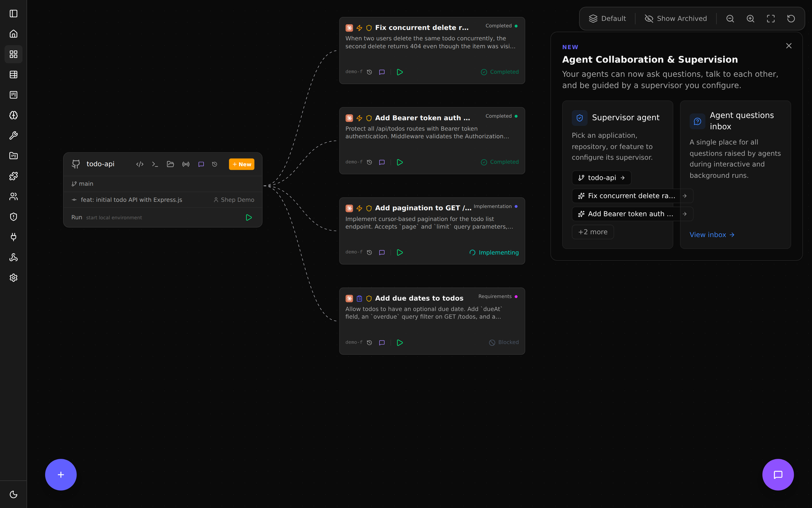Go to the Home page in sidebar

click(x=14, y=34)
